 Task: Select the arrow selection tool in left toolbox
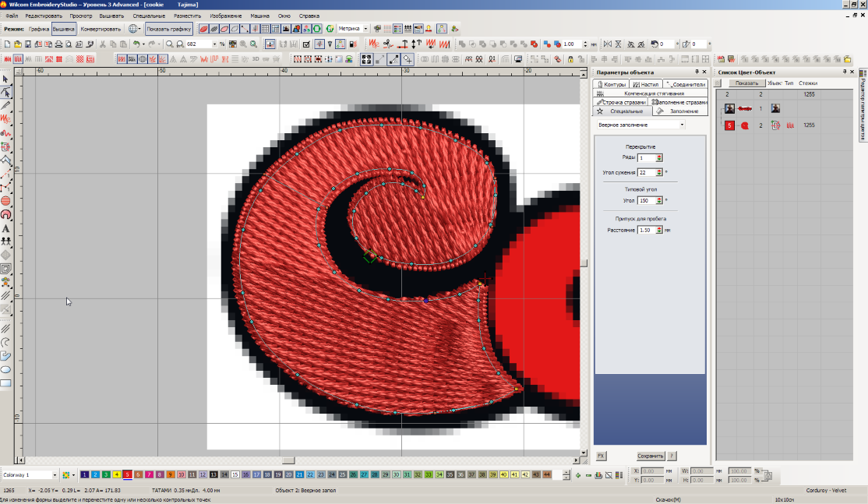point(6,79)
